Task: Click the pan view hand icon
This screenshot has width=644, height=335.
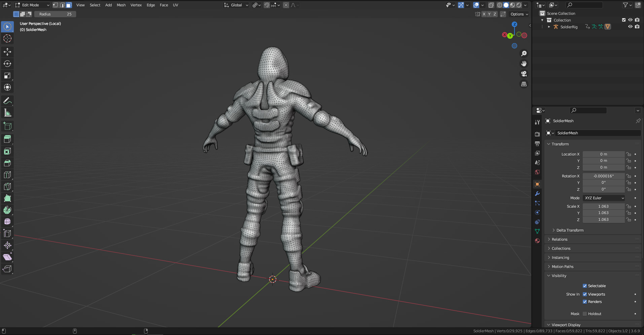Action: point(524,64)
